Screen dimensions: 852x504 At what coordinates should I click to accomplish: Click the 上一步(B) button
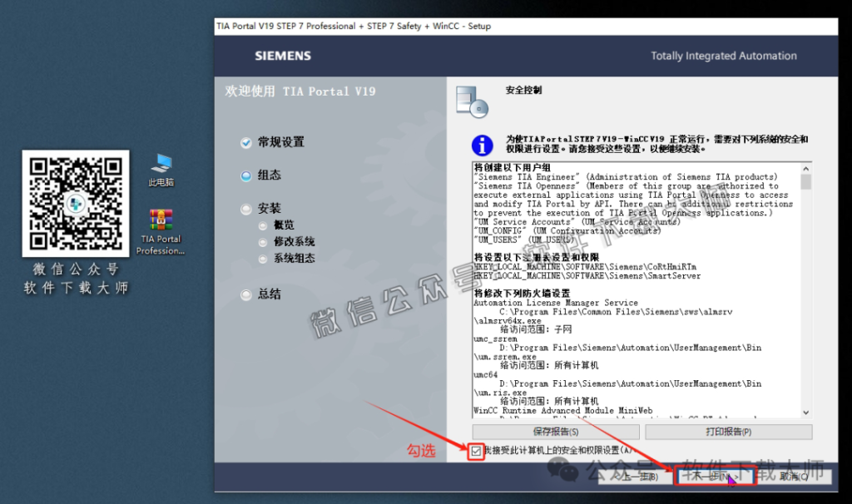634,476
